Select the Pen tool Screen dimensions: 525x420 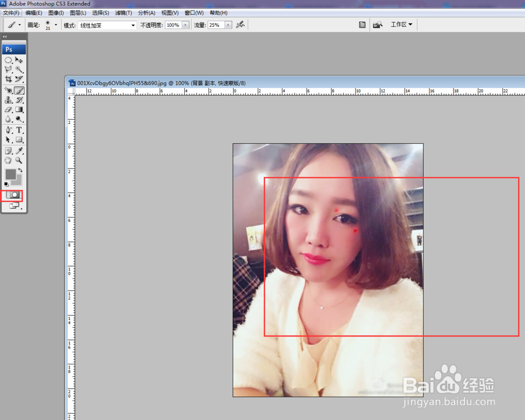[x=8, y=130]
